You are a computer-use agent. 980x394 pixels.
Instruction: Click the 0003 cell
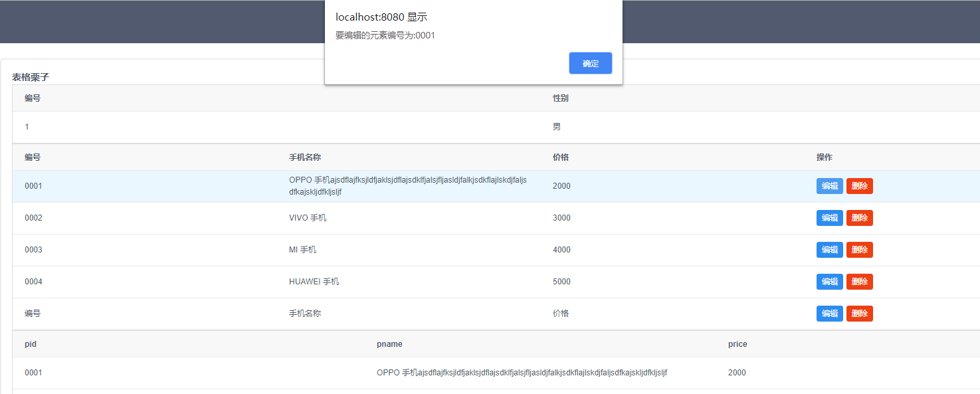point(33,250)
